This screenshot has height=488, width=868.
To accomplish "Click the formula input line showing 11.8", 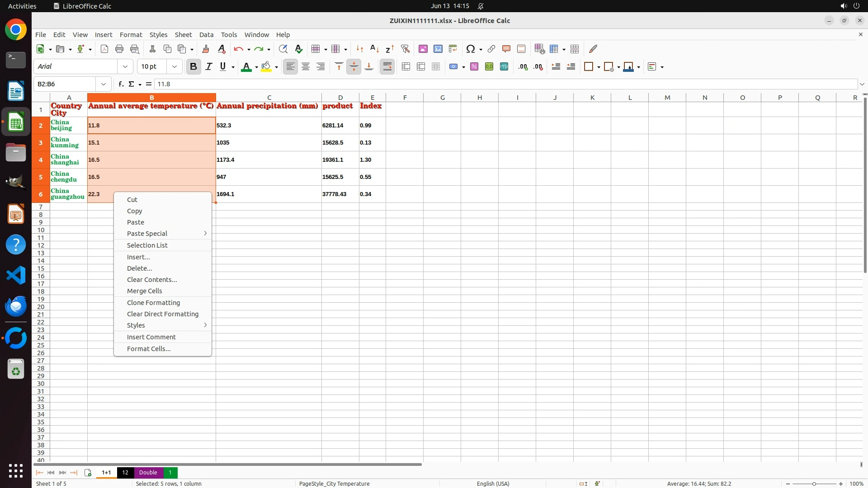I will [x=497, y=84].
